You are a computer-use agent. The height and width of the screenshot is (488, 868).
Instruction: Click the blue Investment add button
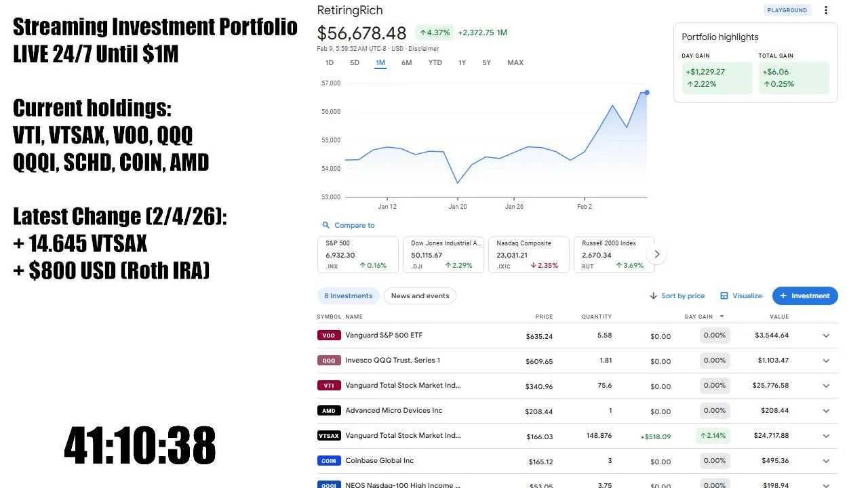pos(805,296)
